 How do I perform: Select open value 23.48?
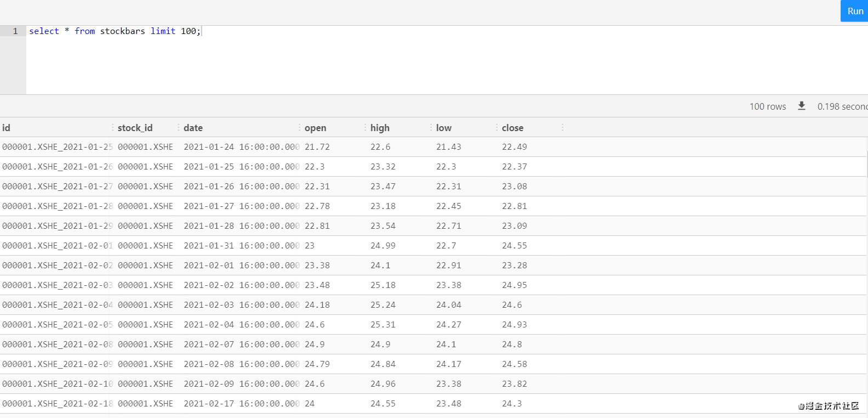317,285
